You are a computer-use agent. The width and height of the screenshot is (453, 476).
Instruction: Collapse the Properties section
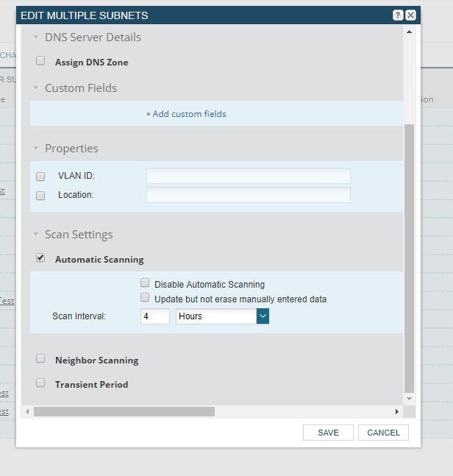tap(36, 149)
